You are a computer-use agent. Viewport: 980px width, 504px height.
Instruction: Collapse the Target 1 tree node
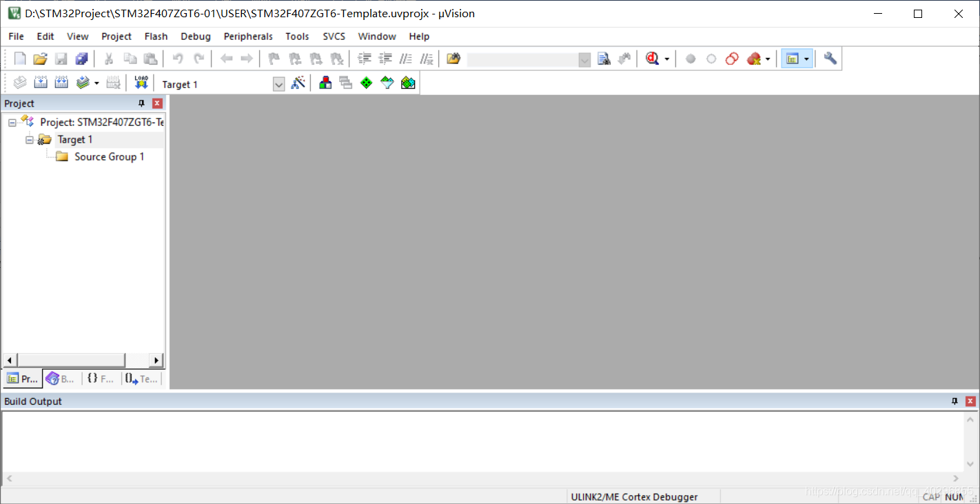point(30,140)
